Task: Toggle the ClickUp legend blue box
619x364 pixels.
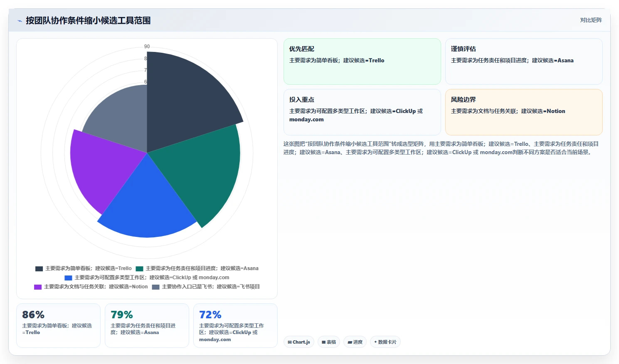Action: pos(68,278)
